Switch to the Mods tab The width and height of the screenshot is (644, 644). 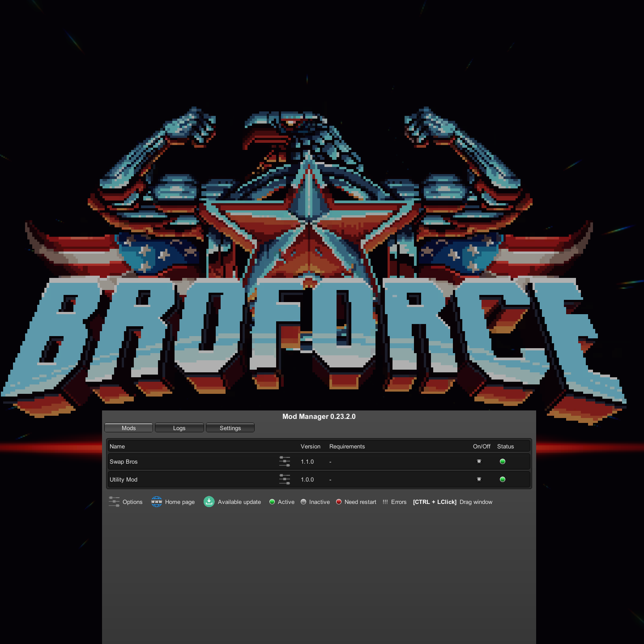[x=128, y=428]
